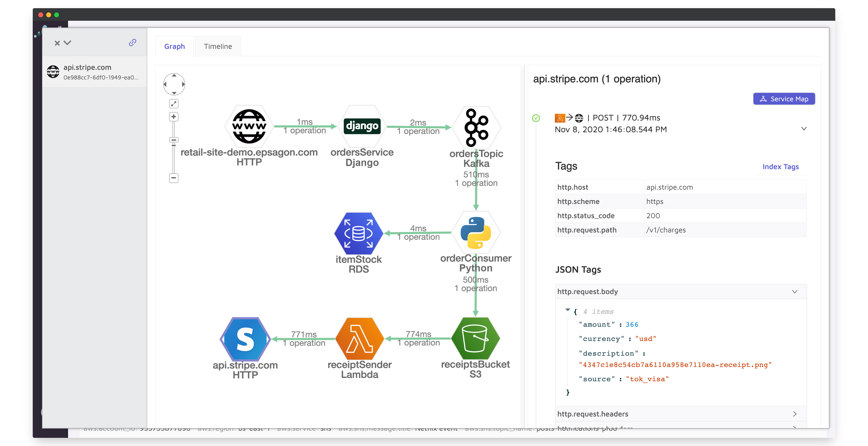Select the Graph tab
Screen dimensions: 868x446
[174, 46]
